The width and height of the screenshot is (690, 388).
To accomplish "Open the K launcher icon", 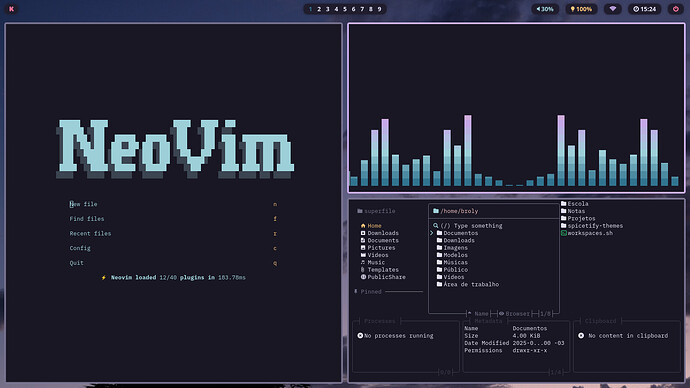I will pos(11,9).
